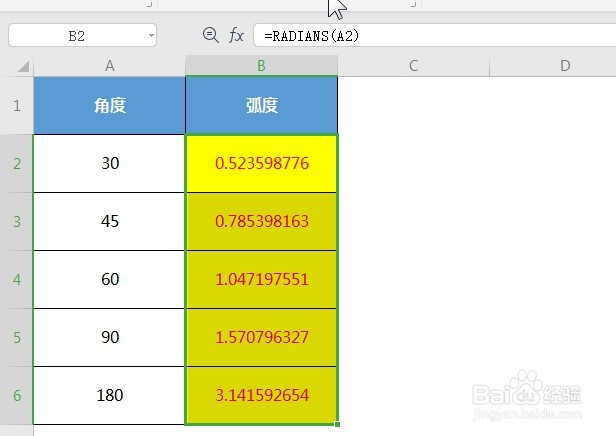
Task: Click cell containing 45
Action: 110,222
